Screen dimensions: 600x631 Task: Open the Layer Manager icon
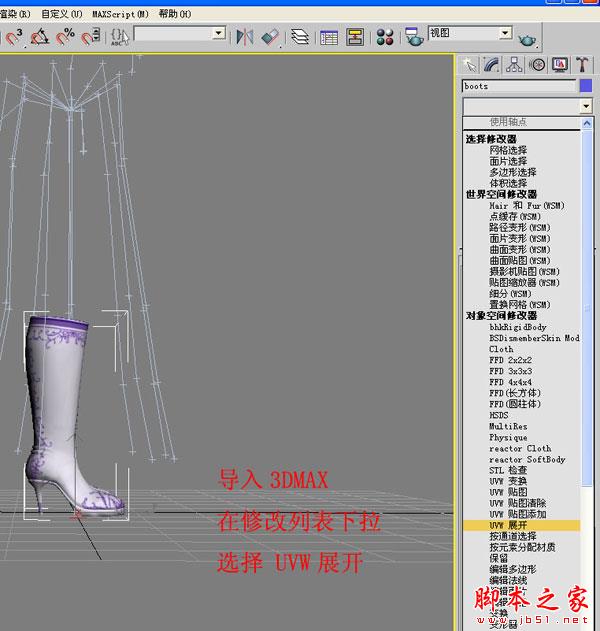(x=300, y=37)
